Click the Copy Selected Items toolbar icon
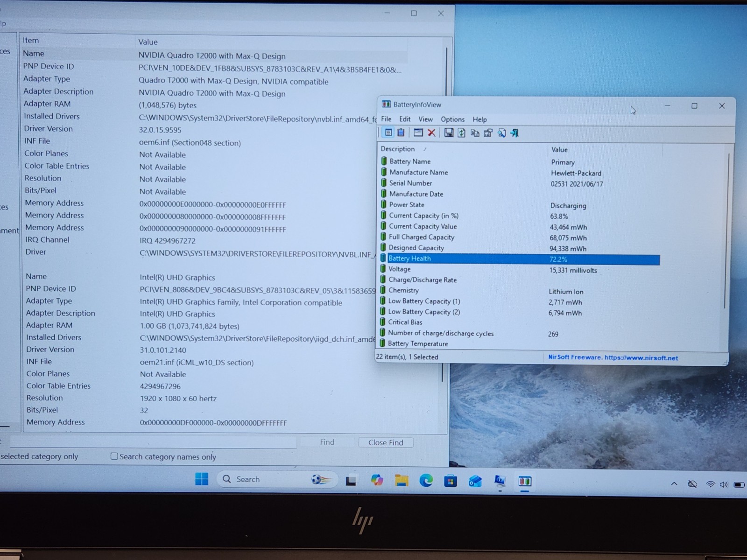This screenshot has height=560, width=747. (x=475, y=133)
